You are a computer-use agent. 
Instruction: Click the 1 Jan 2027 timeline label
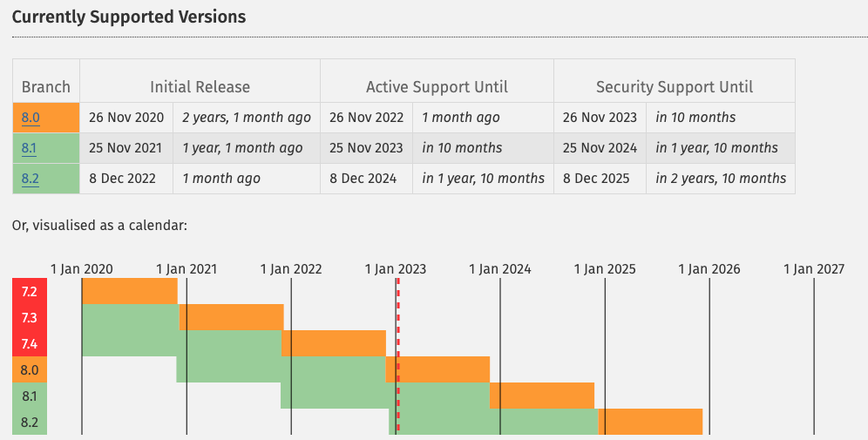click(814, 269)
